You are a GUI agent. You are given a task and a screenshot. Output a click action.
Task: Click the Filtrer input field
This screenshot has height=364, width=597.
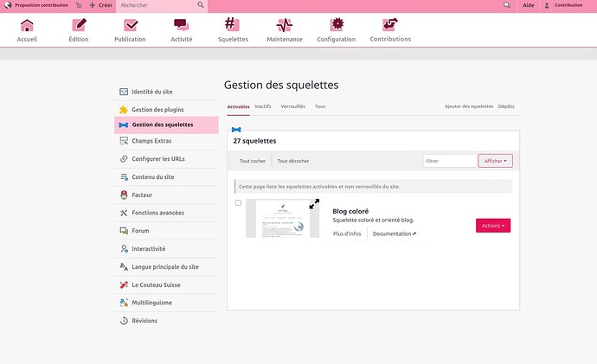pos(449,161)
